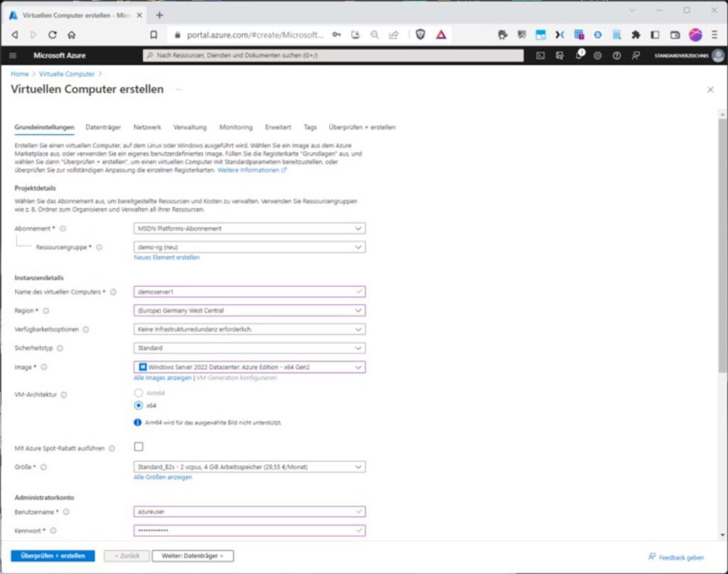Click Neues Element erstellen link
Image resolution: width=728 pixels, height=574 pixels.
pyautogui.click(x=166, y=258)
